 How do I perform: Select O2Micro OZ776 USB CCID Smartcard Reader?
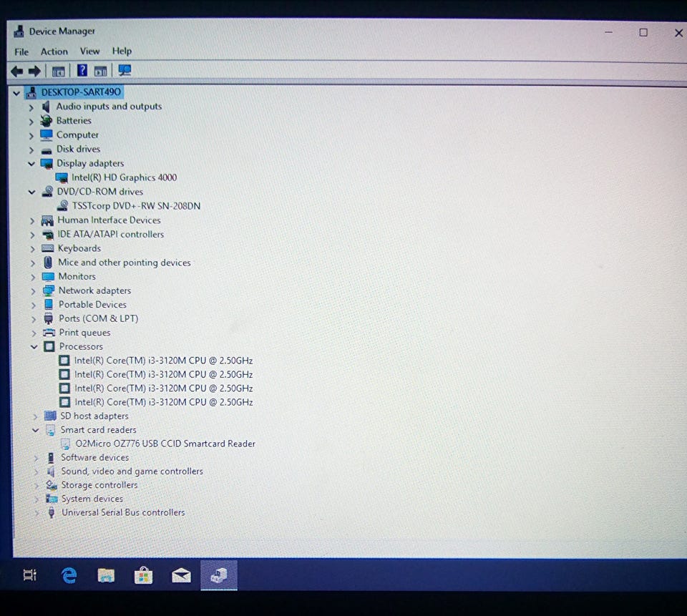tap(165, 444)
